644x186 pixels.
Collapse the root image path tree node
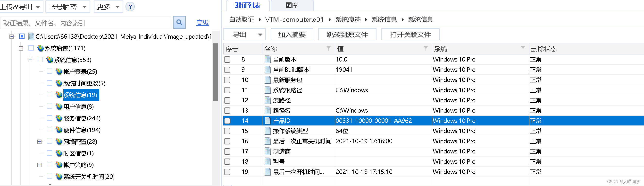click(12, 36)
